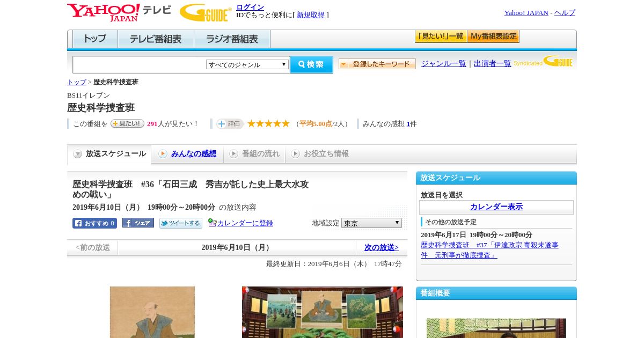The height and width of the screenshot is (338, 644).
Task: Select the みんなの感想 tab
Action: coord(187,154)
